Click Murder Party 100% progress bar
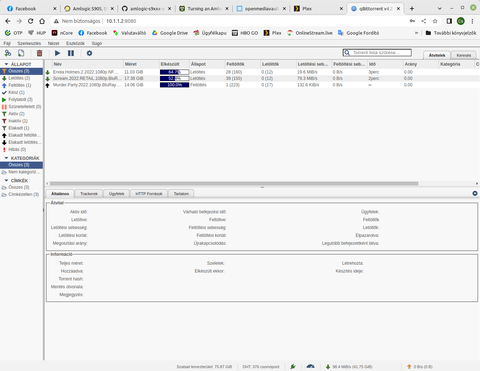480x371 pixels. tap(174, 85)
